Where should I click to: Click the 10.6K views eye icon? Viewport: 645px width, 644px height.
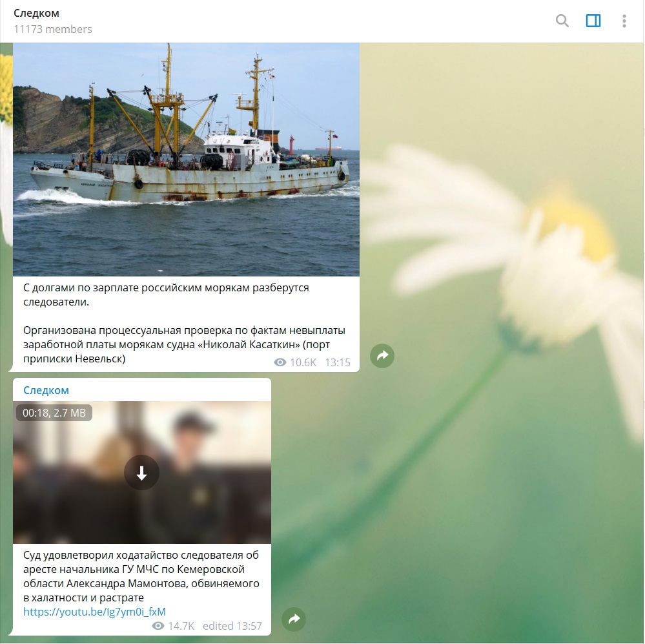tap(280, 362)
